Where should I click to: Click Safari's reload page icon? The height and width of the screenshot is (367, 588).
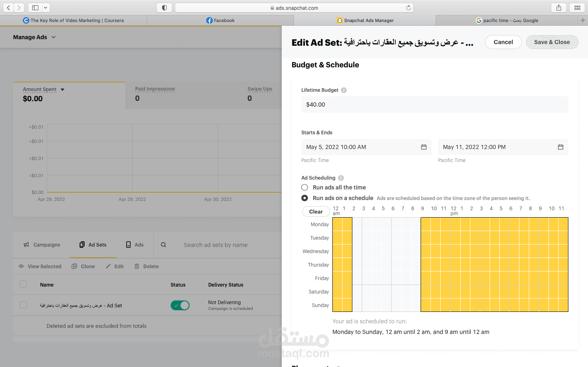(x=408, y=8)
